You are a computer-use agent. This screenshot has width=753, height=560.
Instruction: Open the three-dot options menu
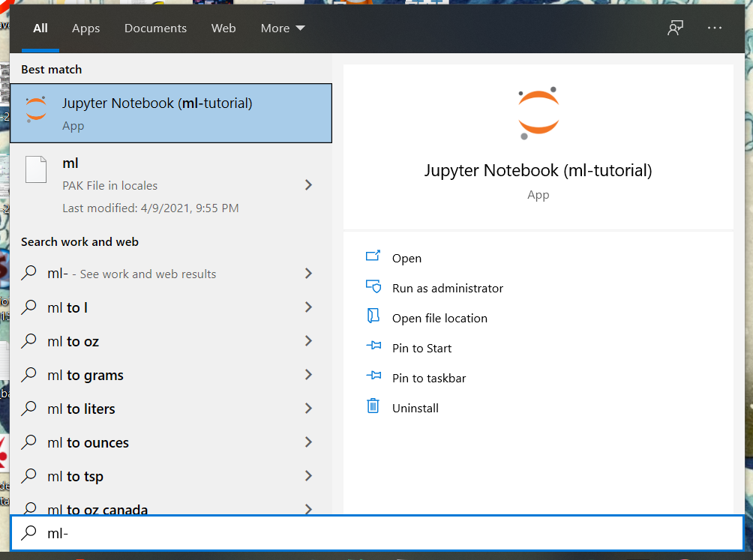tap(715, 28)
